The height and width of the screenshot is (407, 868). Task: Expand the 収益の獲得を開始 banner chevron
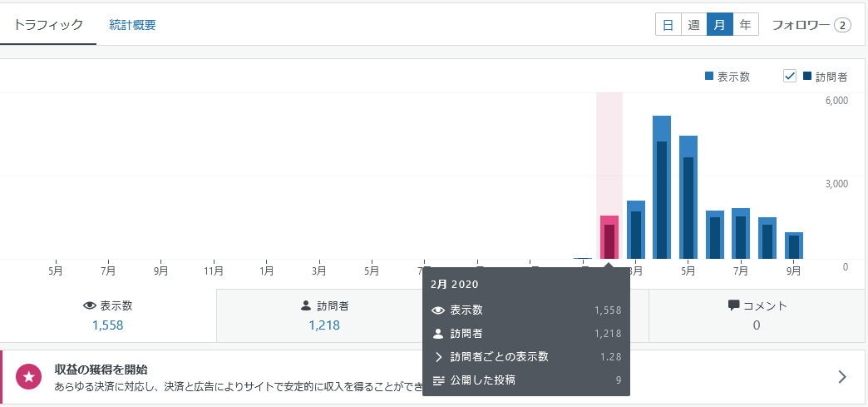[842, 377]
